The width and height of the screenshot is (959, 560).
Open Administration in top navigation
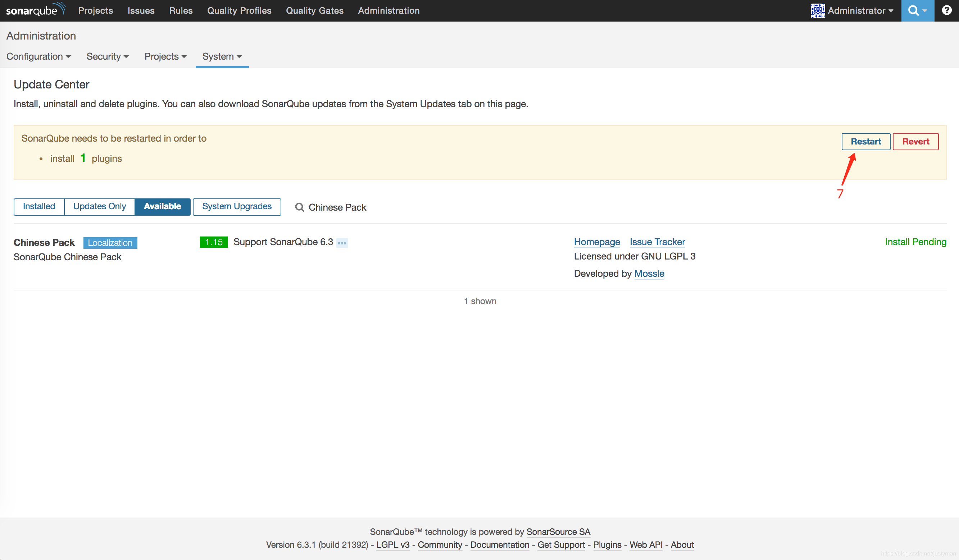388,11
